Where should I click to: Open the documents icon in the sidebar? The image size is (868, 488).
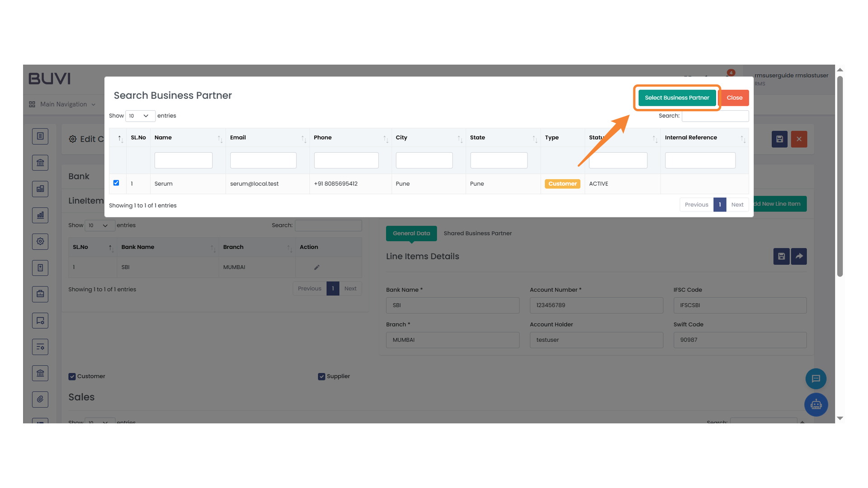(x=40, y=136)
